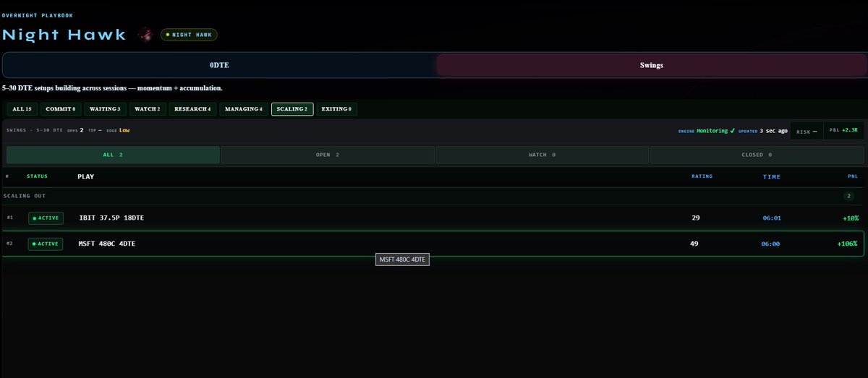Select the SCALING 2 filter chip

[292, 109]
